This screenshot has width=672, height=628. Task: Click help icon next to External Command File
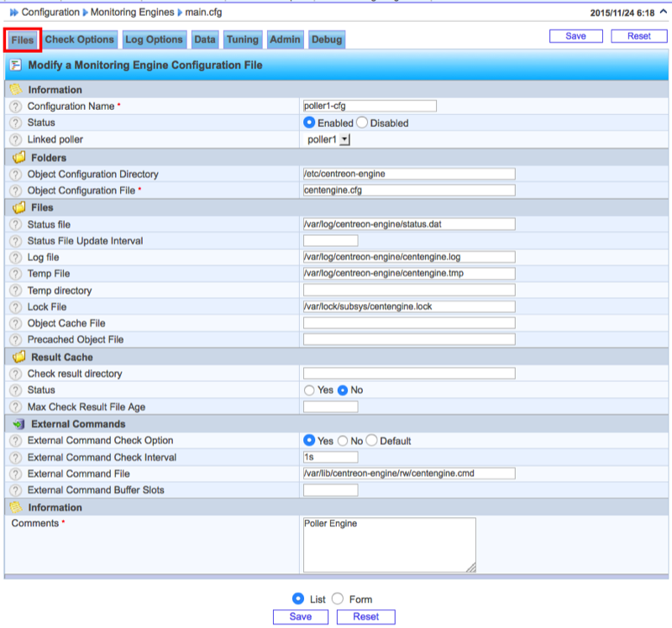[x=15, y=474]
